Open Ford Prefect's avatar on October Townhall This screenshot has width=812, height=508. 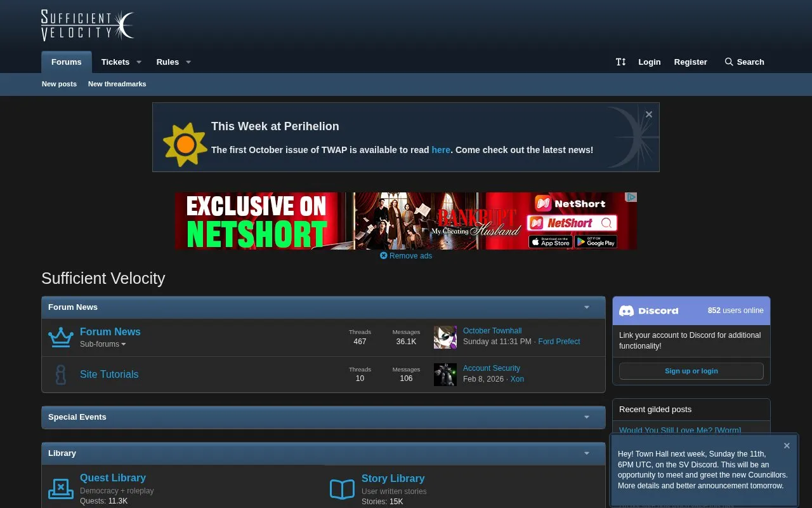click(x=445, y=337)
